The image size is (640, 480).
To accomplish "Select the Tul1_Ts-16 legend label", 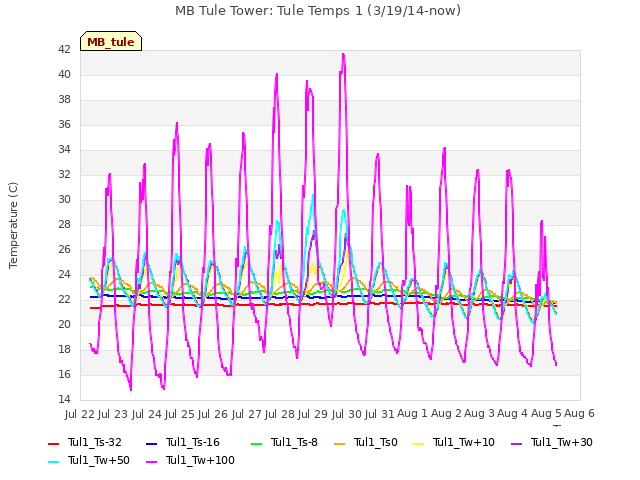I will point(193,442).
